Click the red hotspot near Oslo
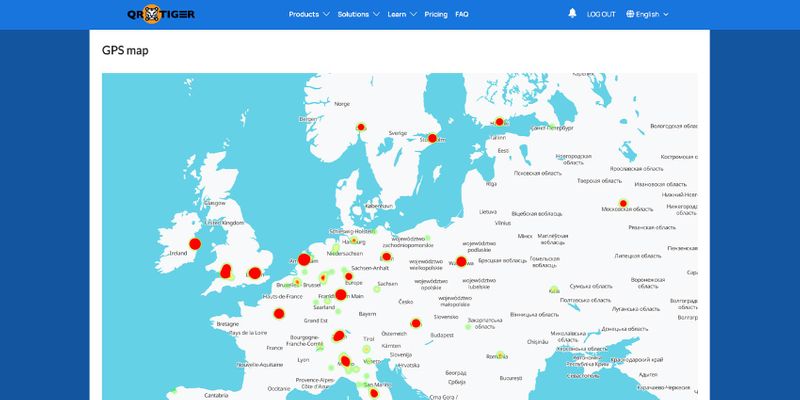The width and height of the screenshot is (800, 400). click(x=361, y=127)
